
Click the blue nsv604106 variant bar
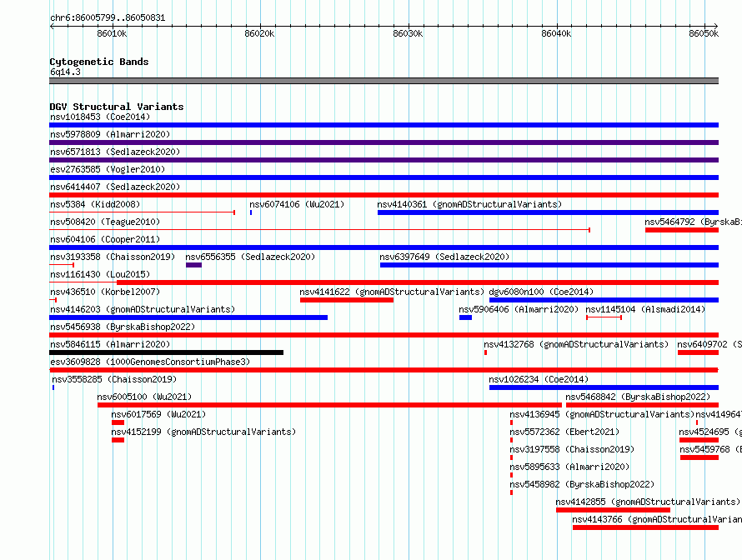pos(384,247)
